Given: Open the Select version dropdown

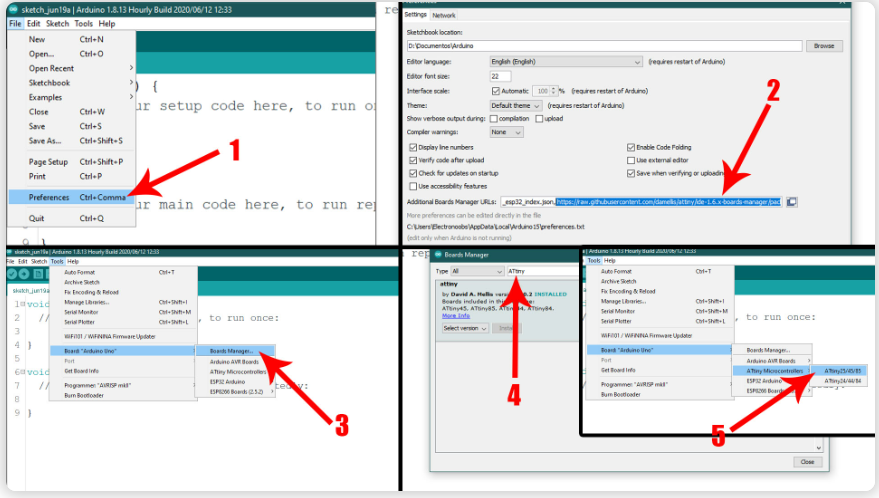Looking at the screenshot, I should tap(465, 328).
